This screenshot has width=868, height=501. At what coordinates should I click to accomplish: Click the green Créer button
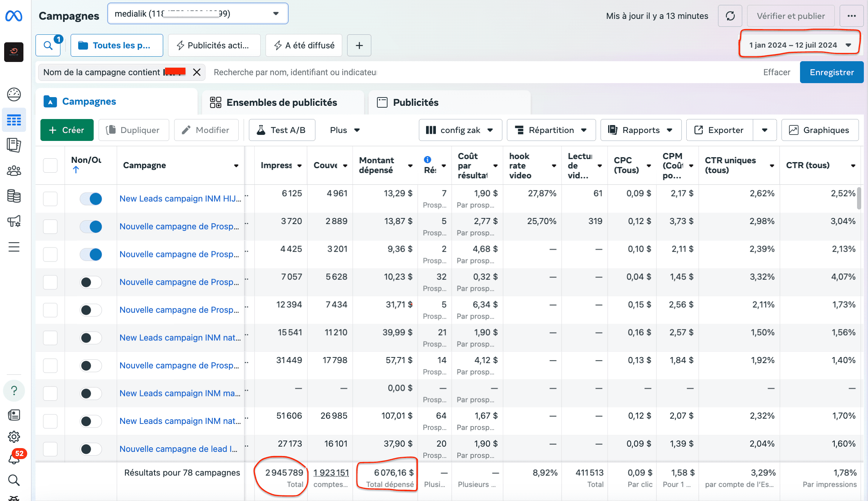click(x=67, y=130)
